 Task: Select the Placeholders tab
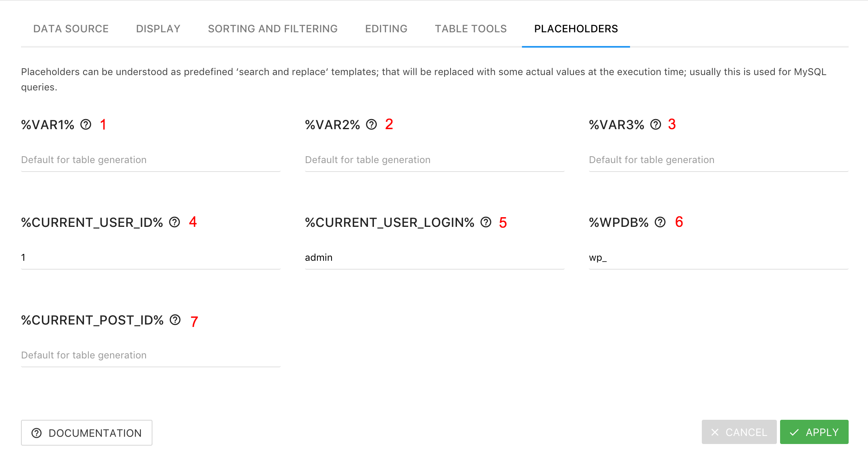point(576,29)
